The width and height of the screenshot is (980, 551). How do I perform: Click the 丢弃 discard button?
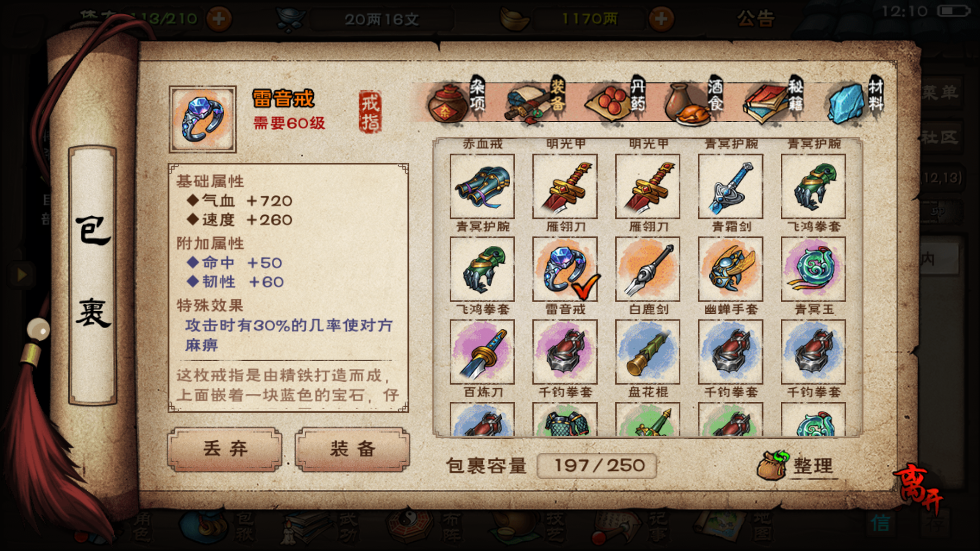[225, 449]
